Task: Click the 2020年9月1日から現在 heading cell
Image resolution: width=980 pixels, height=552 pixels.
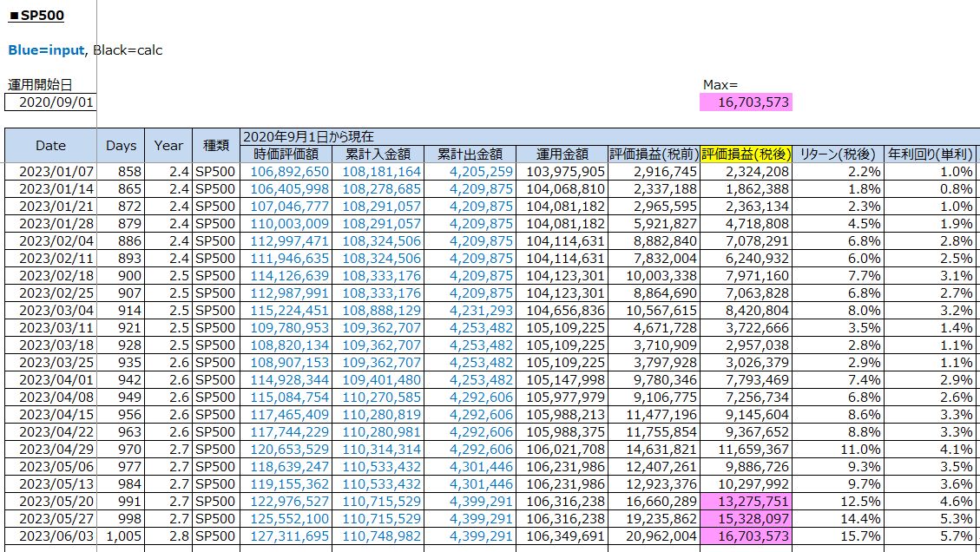Action: (x=308, y=136)
